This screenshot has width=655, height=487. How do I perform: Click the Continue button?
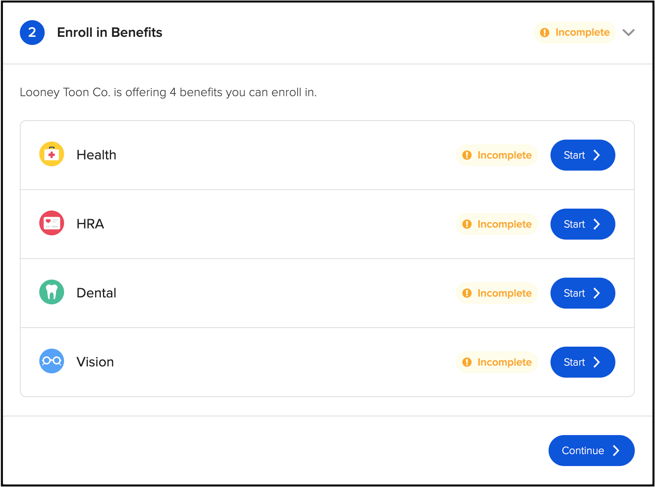(x=592, y=451)
